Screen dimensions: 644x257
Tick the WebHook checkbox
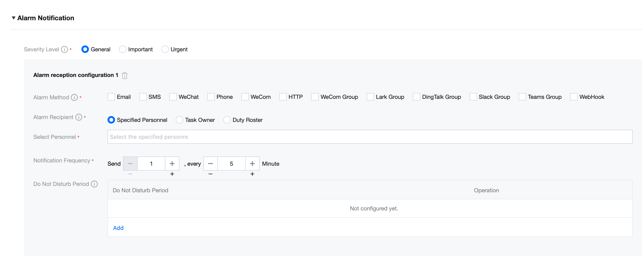[574, 97]
